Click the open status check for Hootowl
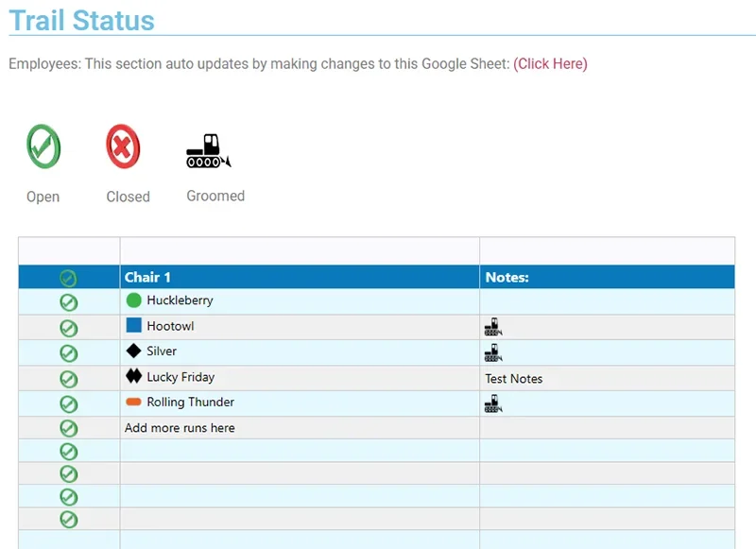 tap(68, 328)
